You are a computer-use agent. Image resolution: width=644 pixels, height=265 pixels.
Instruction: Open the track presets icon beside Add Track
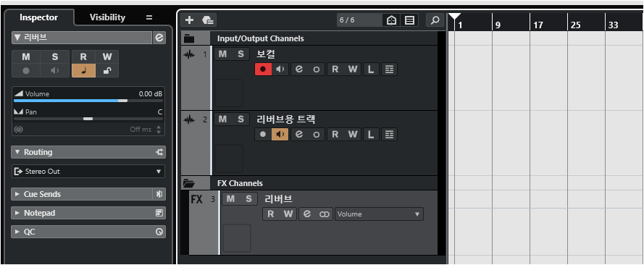click(x=209, y=20)
